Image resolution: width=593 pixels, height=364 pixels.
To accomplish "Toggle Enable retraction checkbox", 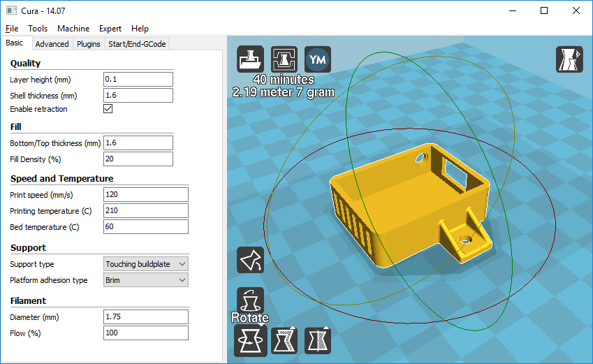I will pyautogui.click(x=108, y=109).
